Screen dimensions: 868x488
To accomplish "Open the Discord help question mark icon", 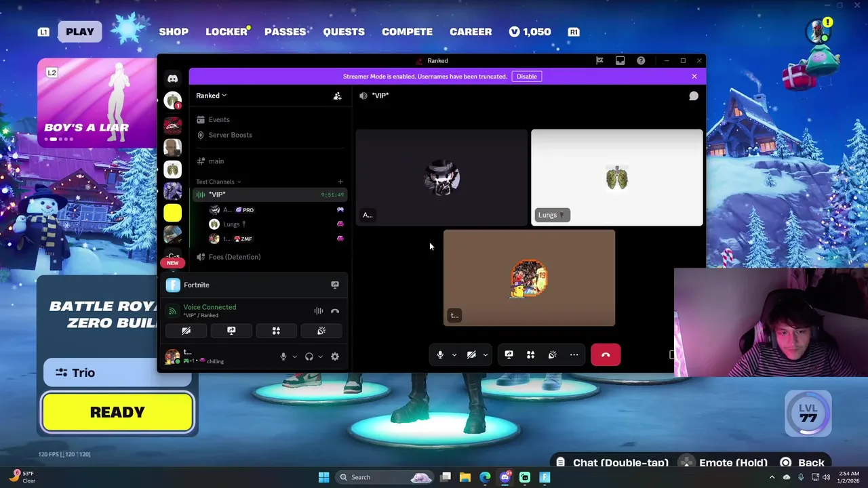I will pos(641,60).
